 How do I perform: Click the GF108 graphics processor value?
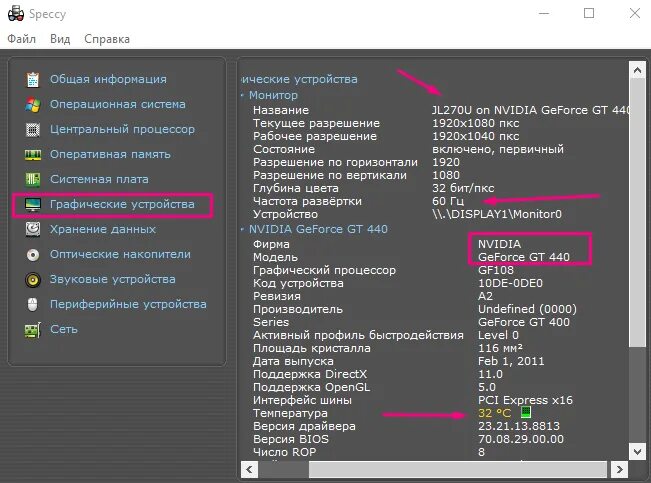496,270
